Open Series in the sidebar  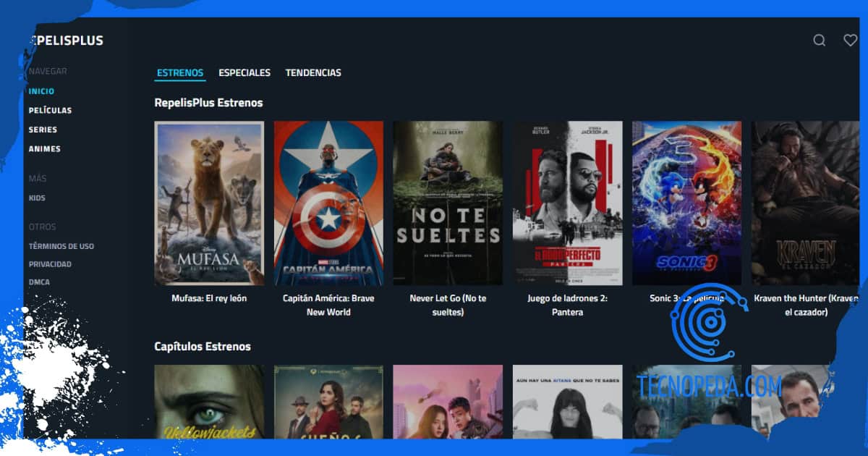[x=43, y=130]
